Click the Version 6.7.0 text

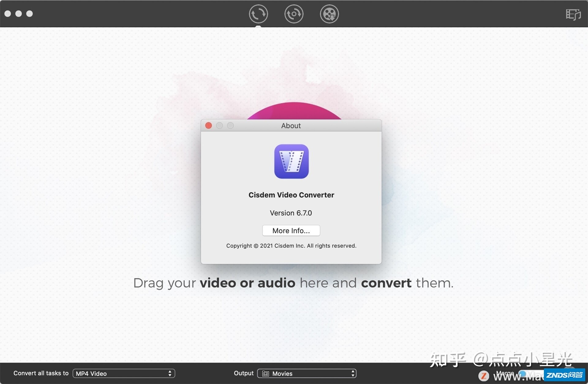tap(291, 213)
